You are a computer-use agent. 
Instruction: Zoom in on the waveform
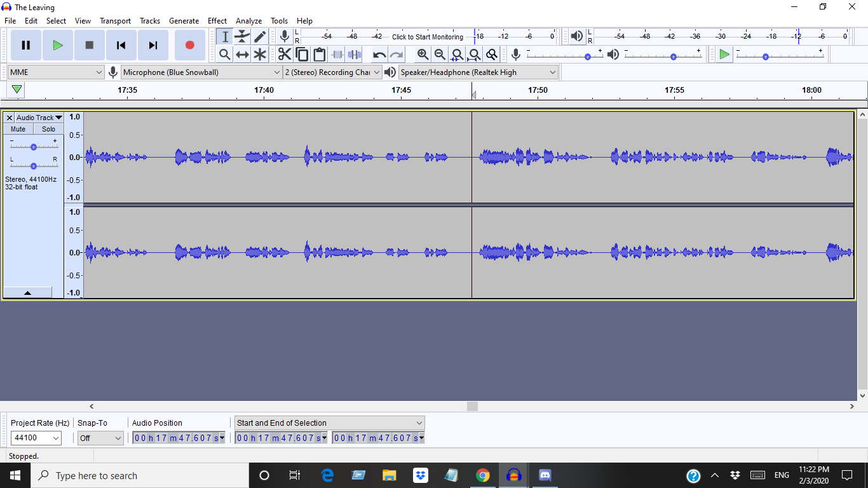(423, 55)
